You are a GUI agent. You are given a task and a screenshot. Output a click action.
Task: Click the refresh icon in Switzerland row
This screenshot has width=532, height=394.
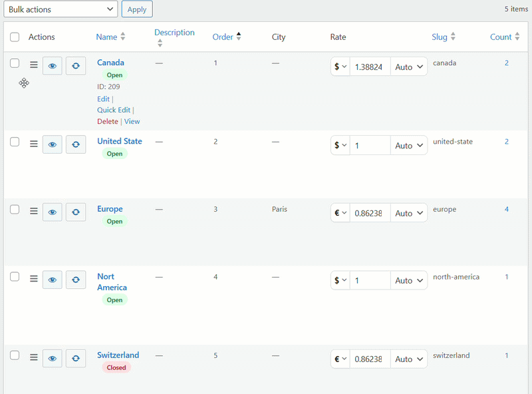(x=76, y=359)
